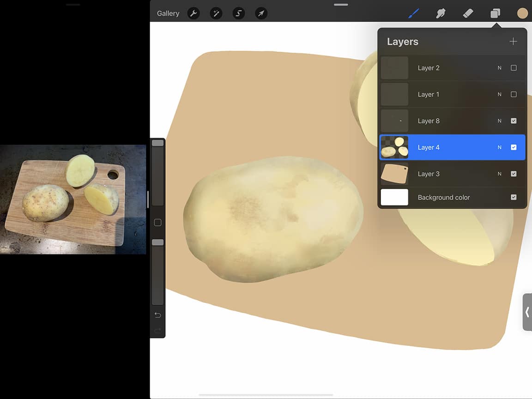Screen dimensions: 532x399
Task: Expand the hidden right sidebar panel
Action: tap(527, 312)
